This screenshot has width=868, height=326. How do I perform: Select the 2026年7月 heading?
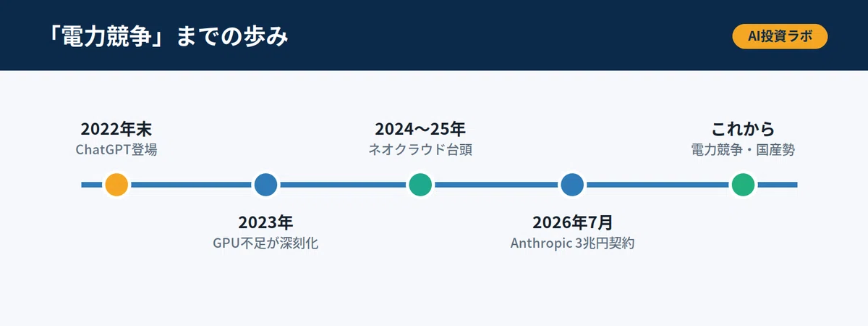coord(572,222)
